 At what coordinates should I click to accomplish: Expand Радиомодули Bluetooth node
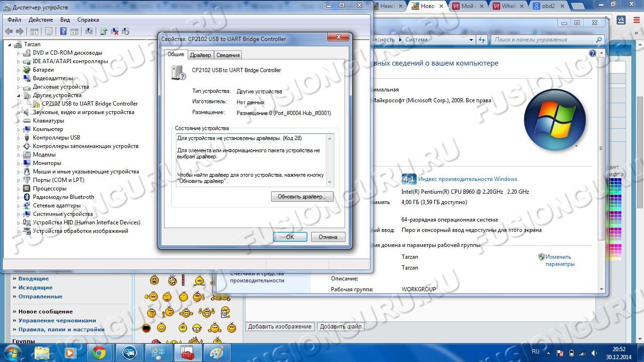[x=19, y=197]
